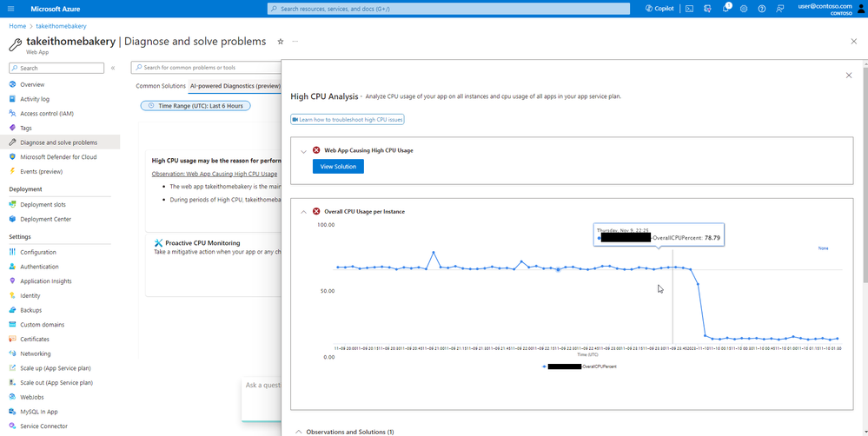Click the Search for common problems box
The image size is (868, 436).
(x=206, y=68)
